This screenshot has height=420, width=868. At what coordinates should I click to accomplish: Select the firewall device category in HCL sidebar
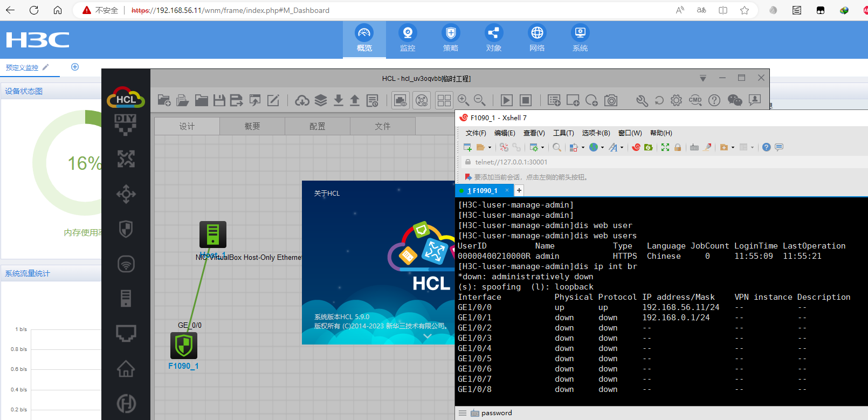pyautogui.click(x=126, y=229)
